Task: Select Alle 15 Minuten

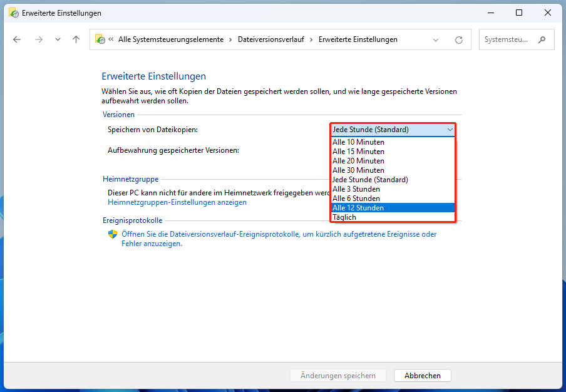Action: [x=393, y=152]
